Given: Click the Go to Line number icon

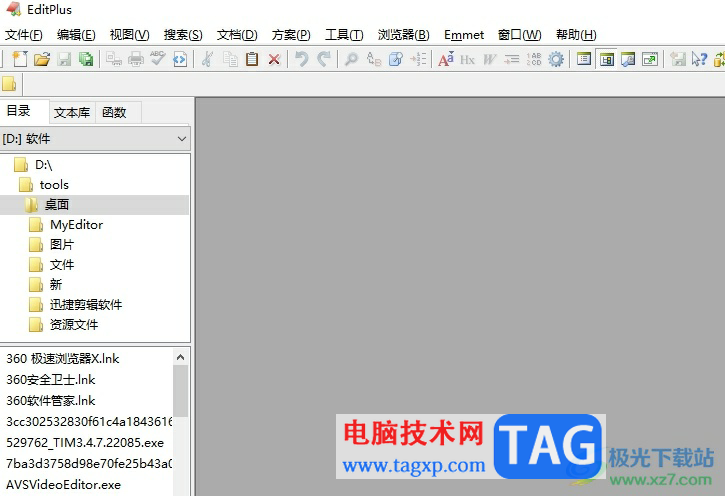Looking at the screenshot, I should (x=418, y=59).
